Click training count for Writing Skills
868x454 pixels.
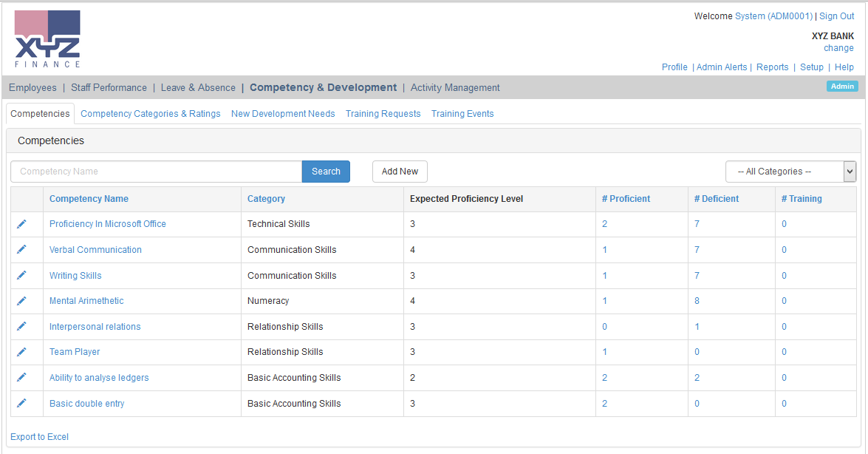pyautogui.click(x=784, y=276)
